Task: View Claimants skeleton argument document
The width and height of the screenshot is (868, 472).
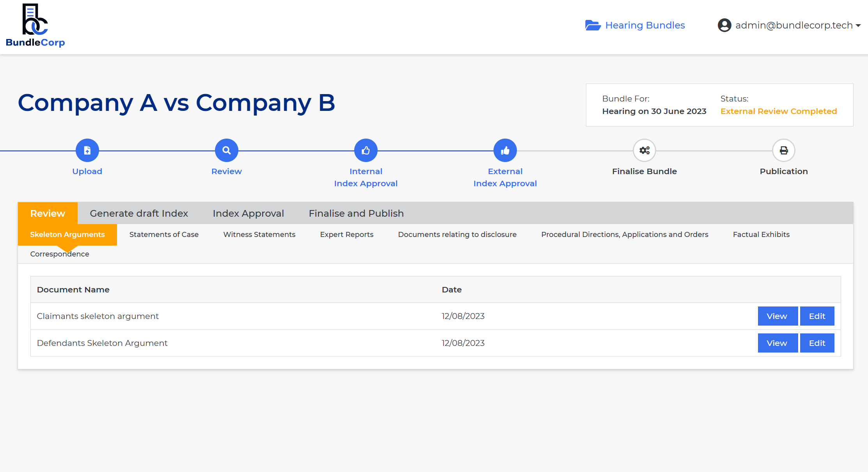Action: point(777,316)
